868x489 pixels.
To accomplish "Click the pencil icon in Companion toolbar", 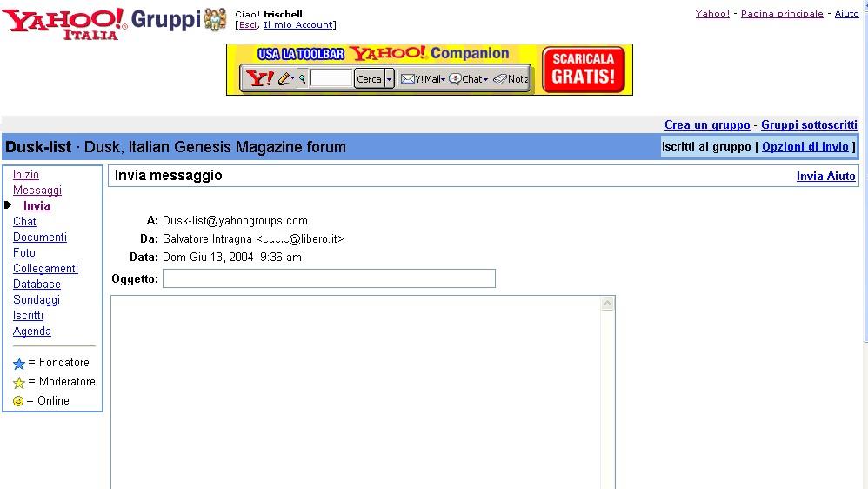I will (284, 78).
